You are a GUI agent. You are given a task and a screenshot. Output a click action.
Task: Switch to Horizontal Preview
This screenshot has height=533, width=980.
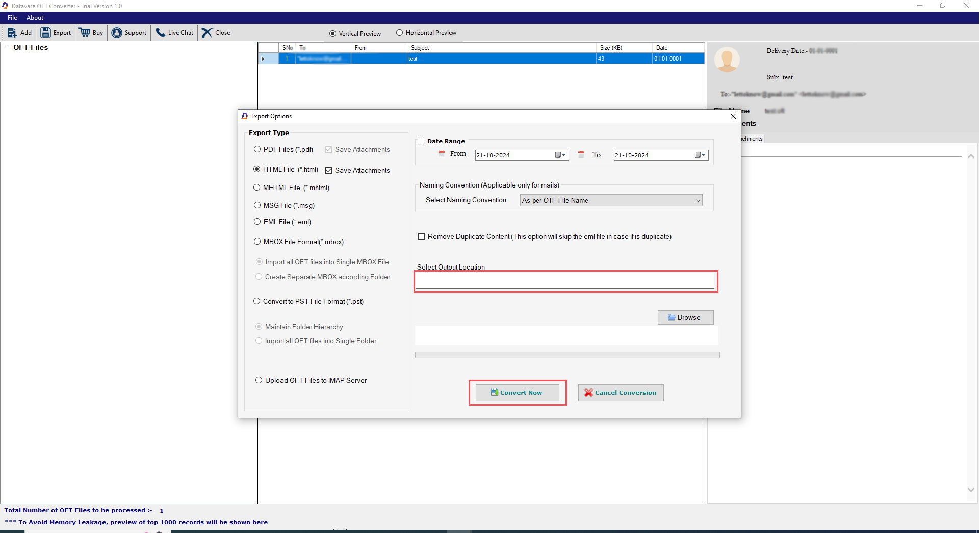(x=399, y=33)
